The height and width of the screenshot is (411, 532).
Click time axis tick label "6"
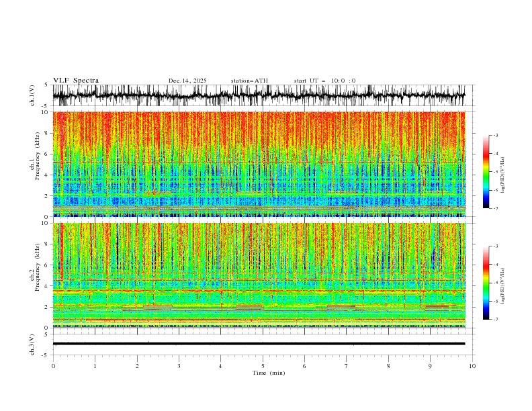[x=304, y=366]
